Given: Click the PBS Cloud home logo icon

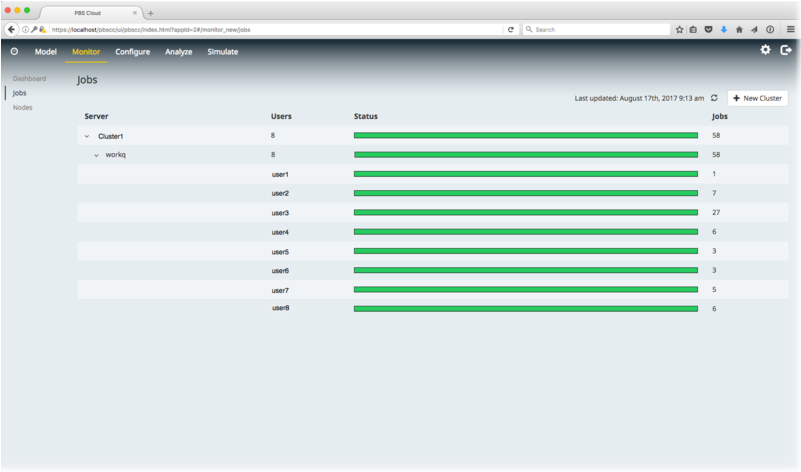Looking at the screenshot, I should tap(14, 51).
